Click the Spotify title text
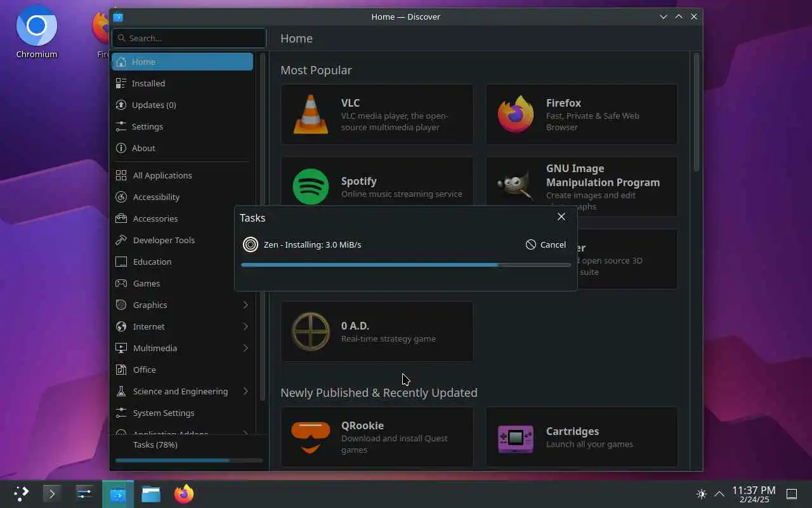The height and width of the screenshot is (508, 812). (359, 181)
